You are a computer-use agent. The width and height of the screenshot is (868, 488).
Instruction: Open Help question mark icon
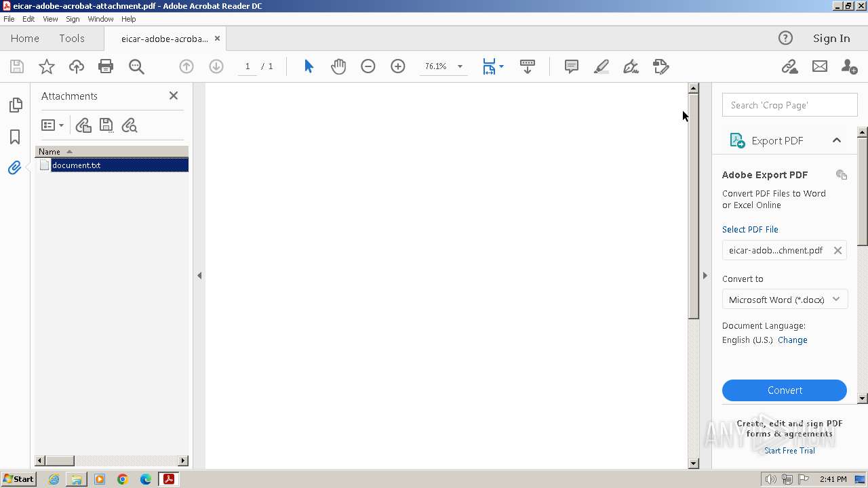pyautogui.click(x=785, y=39)
